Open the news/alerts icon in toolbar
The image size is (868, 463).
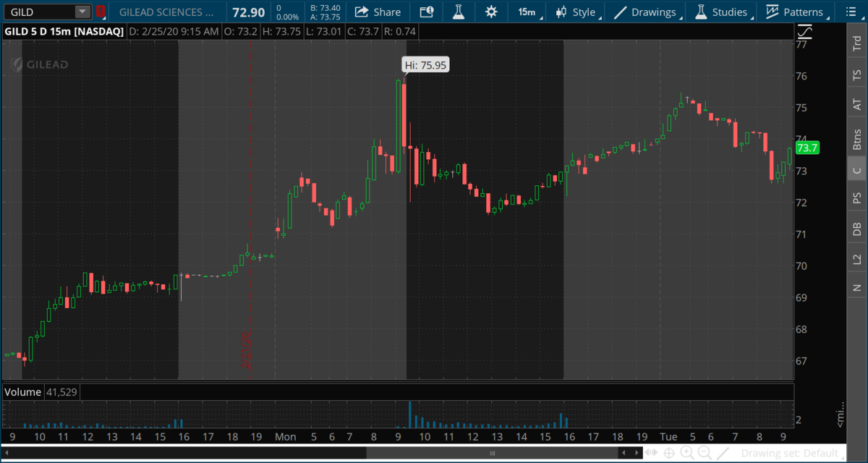click(x=426, y=12)
